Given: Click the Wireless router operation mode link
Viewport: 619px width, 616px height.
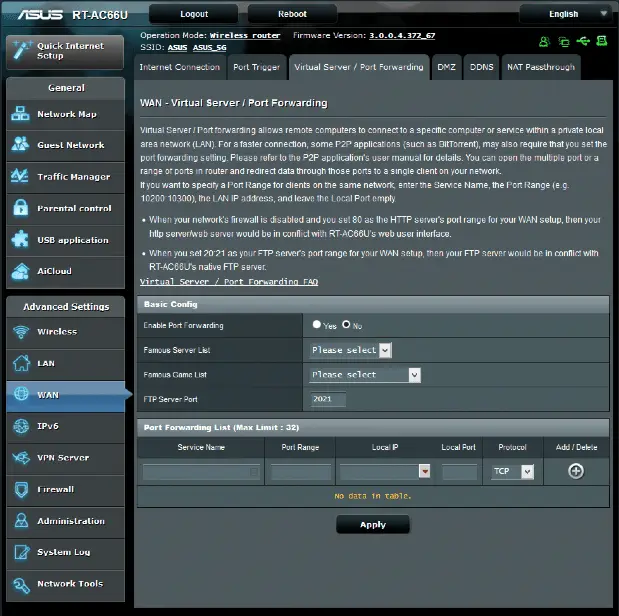Looking at the screenshot, I should (245, 36).
